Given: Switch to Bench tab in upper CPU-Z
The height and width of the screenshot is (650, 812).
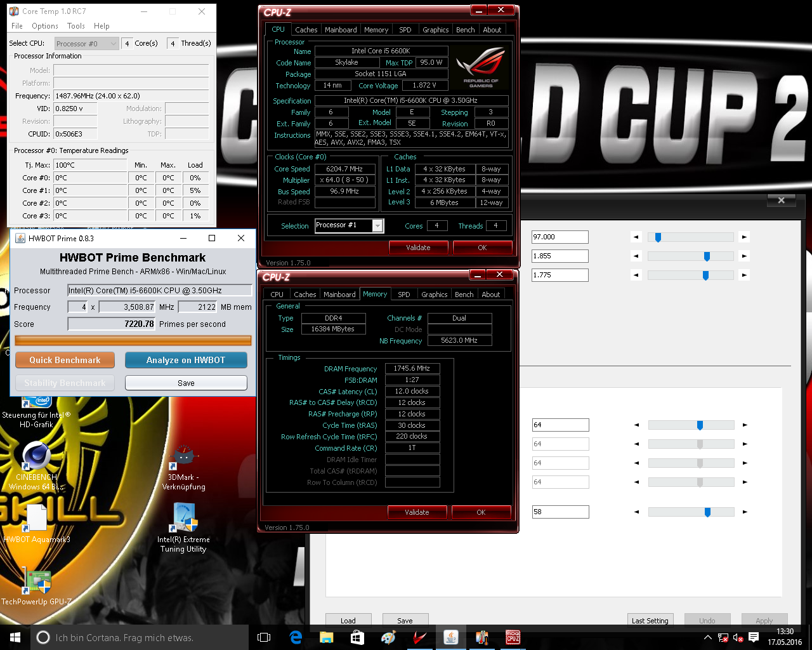Looking at the screenshot, I should click(x=466, y=30).
